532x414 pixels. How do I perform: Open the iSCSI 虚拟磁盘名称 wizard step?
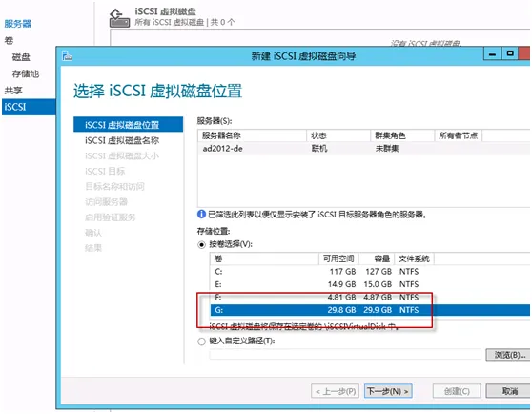(122, 140)
